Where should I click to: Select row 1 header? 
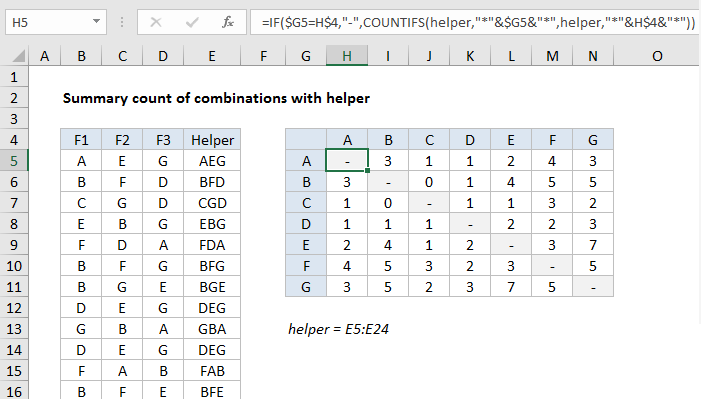[x=14, y=77]
